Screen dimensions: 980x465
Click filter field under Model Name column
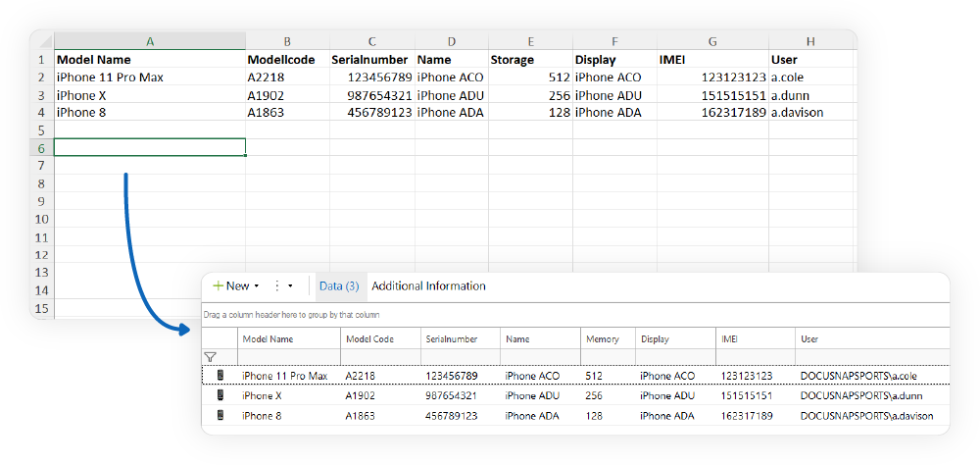pyautogui.click(x=289, y=357)
